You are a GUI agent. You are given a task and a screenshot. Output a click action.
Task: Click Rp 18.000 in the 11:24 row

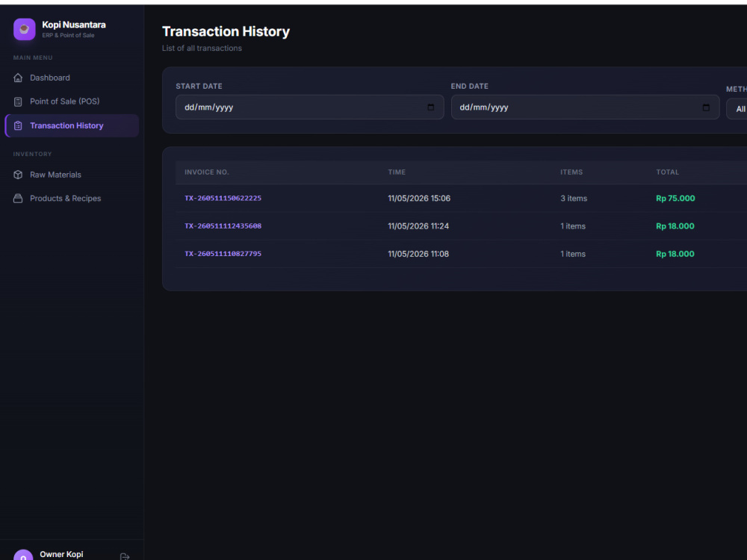coord(675,226)
